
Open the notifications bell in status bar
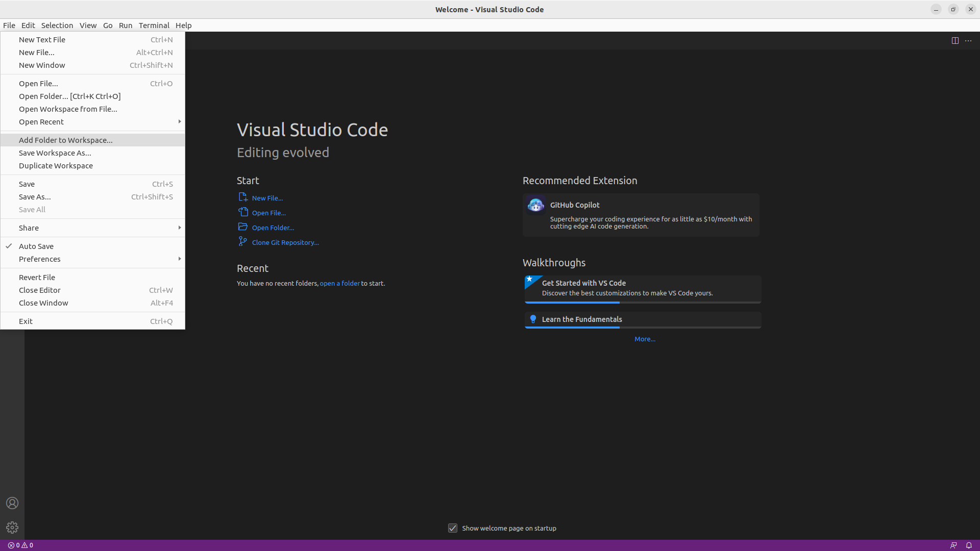pyautogui.click(x=969, y=545)
